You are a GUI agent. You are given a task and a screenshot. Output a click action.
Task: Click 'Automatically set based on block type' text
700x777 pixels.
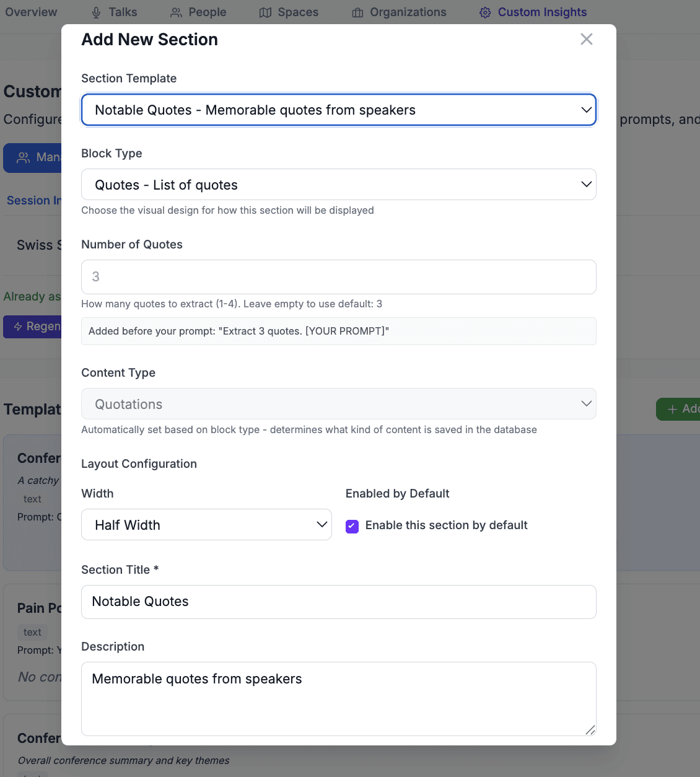click(x=309, y=430)
